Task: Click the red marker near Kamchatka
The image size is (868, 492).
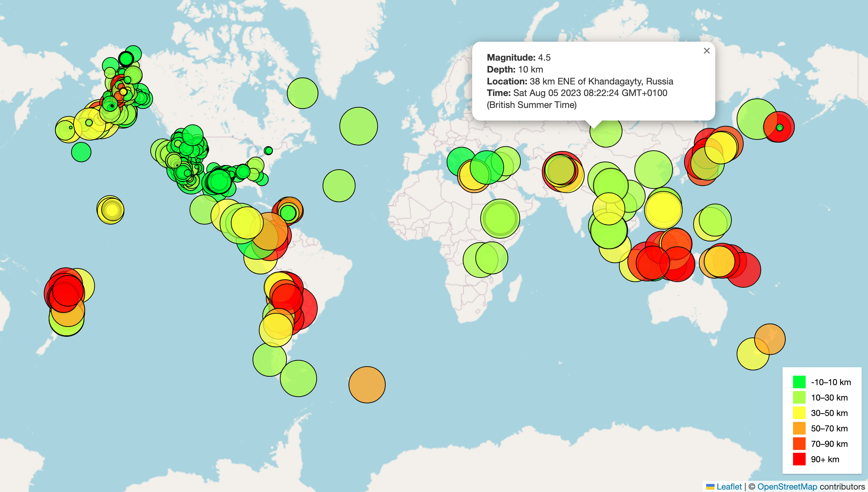Action: click(785, 131)
